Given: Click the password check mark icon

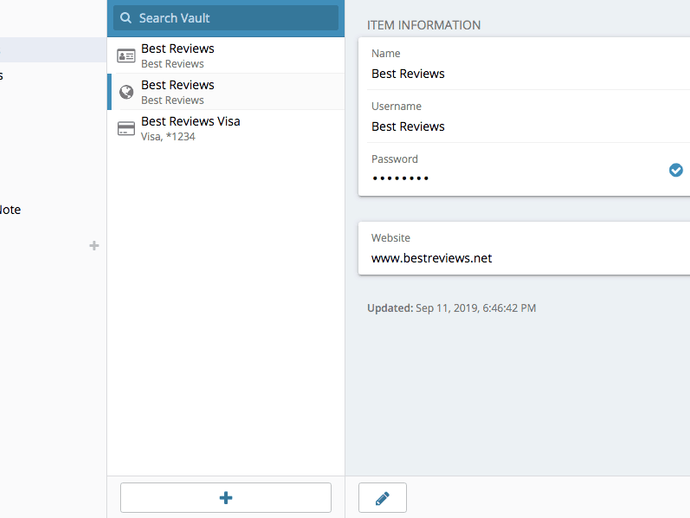Looking at the screenshot, I should [676, 170].
